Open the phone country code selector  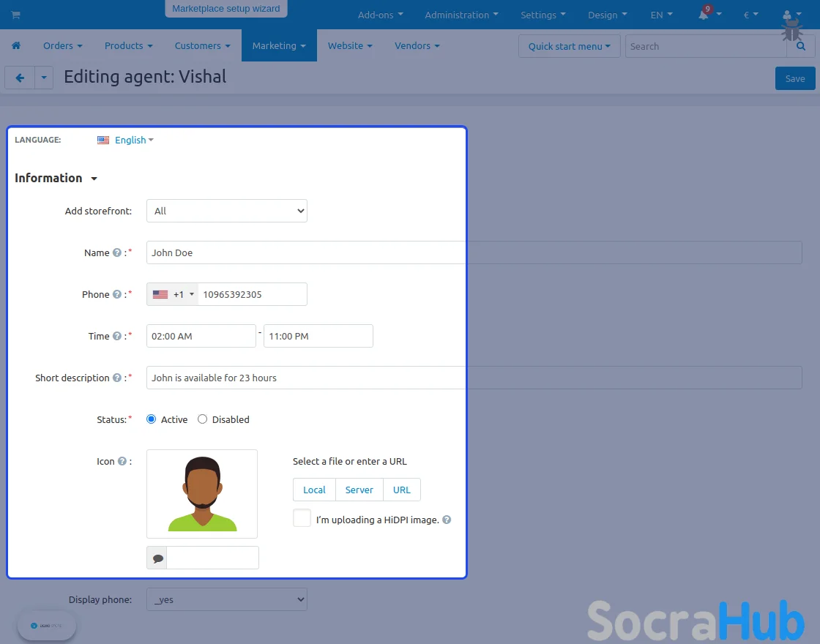click(173, 294)
